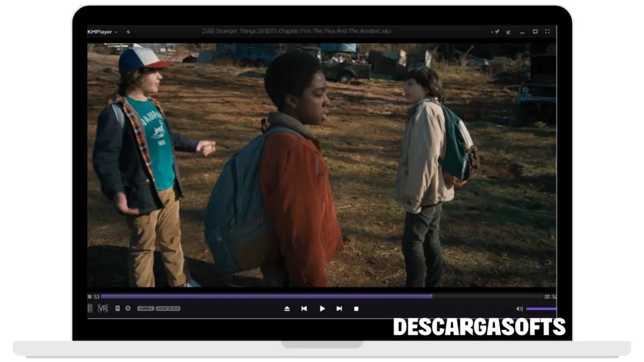The height and width of the screenshot is (362, 644).
Task: Seek by clicking the purple progress bar
Action: click(264, 296)
